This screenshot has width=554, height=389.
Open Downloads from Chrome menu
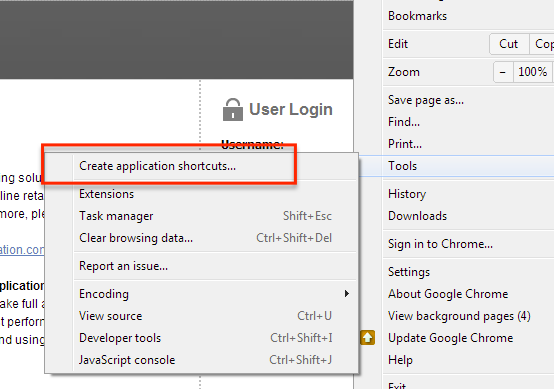tap(468, 216)
